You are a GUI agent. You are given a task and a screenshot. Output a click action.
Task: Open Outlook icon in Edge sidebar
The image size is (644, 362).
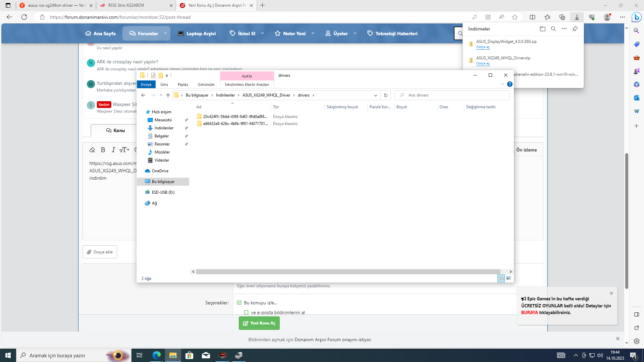tap(636, 98)
